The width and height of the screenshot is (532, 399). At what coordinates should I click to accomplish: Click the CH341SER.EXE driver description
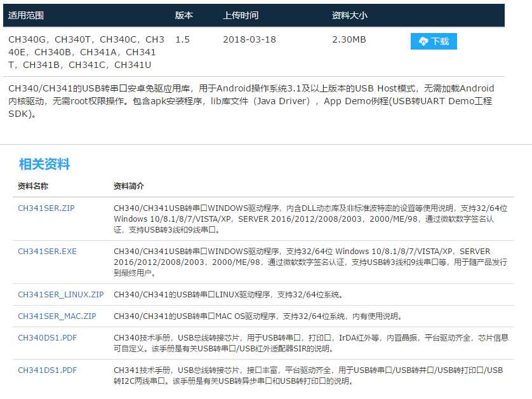(310, 262)
